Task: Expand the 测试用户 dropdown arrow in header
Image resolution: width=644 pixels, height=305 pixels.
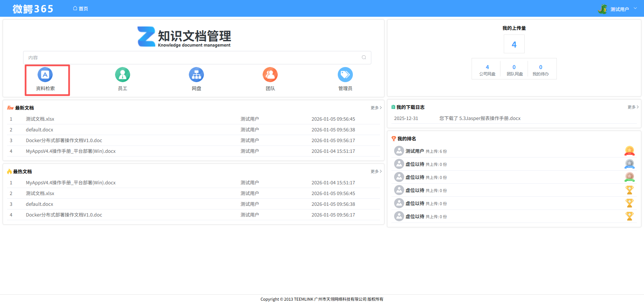Action: 635,8
